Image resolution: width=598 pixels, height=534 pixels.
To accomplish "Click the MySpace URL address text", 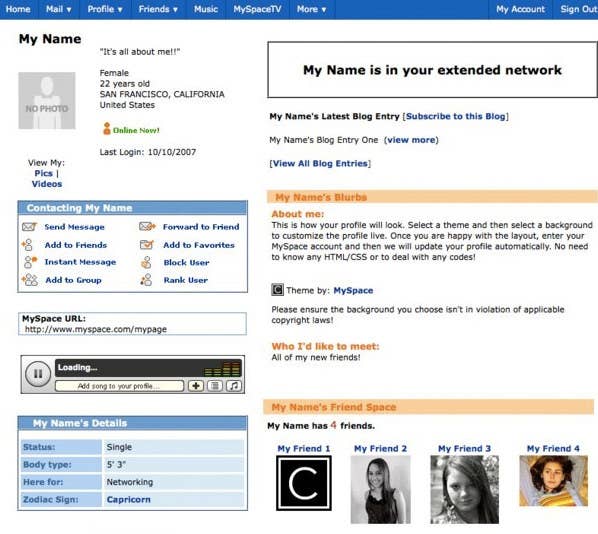I will [x=96, y=329].
